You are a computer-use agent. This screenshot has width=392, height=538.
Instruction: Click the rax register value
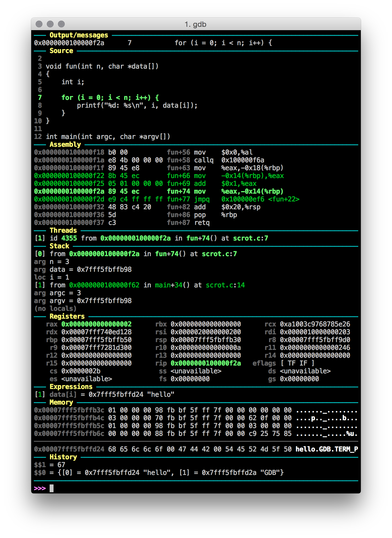click(x=96, y=324)
